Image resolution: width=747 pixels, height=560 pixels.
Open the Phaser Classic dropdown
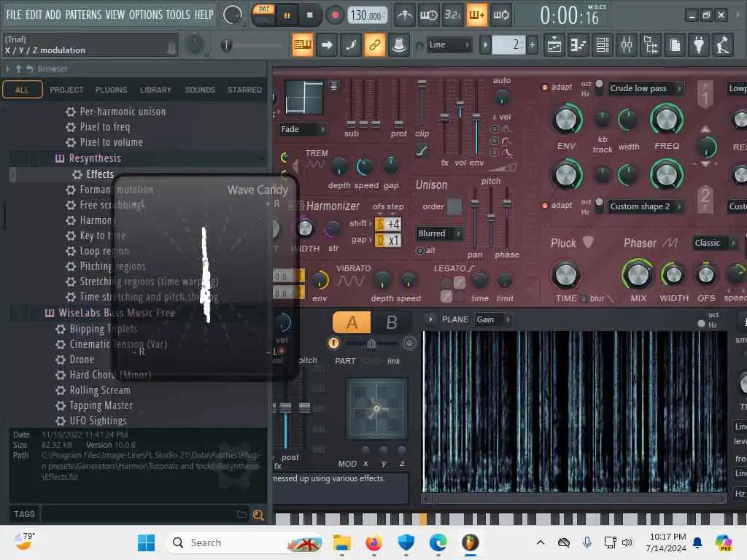coord(715,243)
